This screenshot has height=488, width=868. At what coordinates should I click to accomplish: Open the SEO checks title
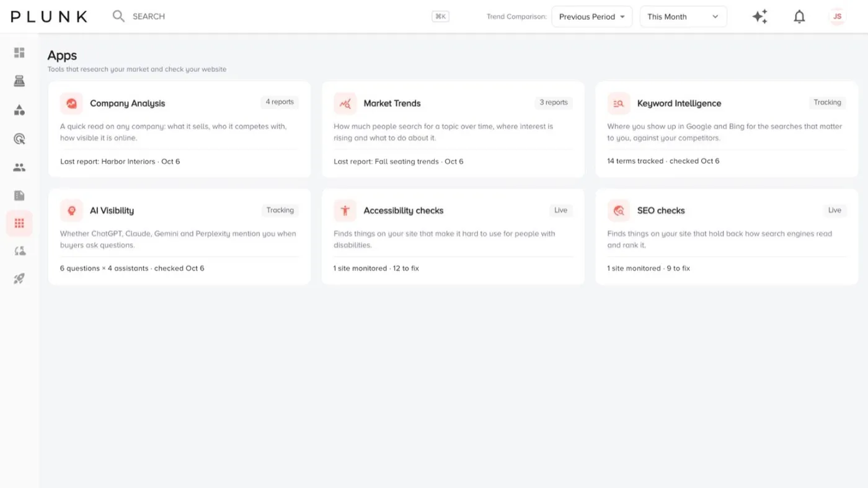coord(661,211)
